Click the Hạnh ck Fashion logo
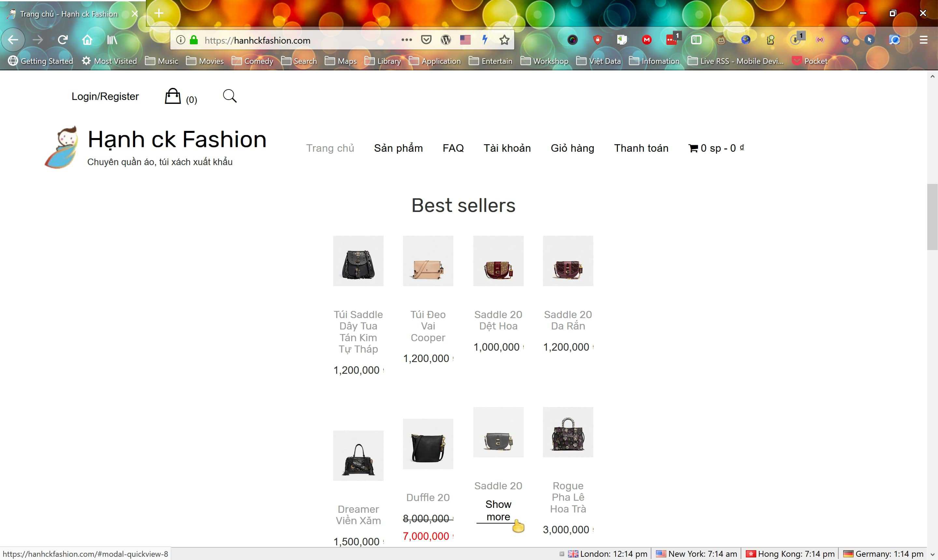The width and height of the screenshot is (938, 560). point(62,147)
